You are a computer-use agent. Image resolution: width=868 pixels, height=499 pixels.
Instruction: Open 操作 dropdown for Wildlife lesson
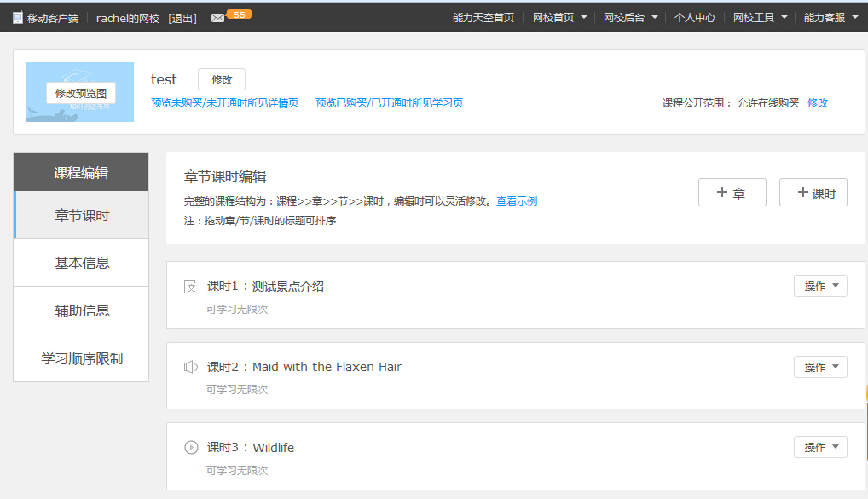[820, 447]
